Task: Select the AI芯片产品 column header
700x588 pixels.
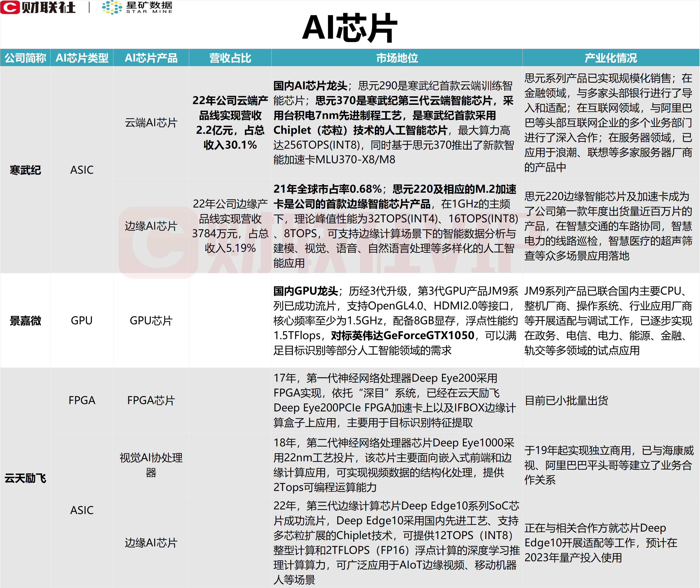Action: click(x=151, y=58)
